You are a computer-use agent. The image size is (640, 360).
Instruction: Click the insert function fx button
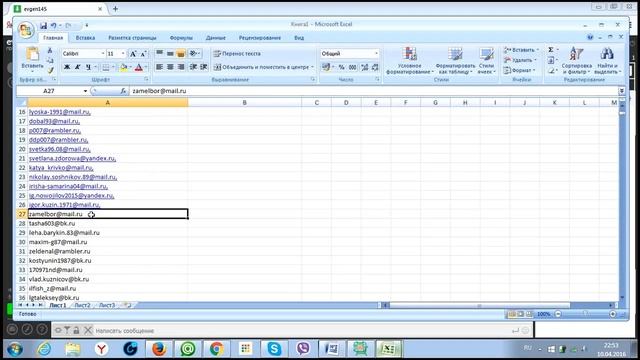click(123, 91)
